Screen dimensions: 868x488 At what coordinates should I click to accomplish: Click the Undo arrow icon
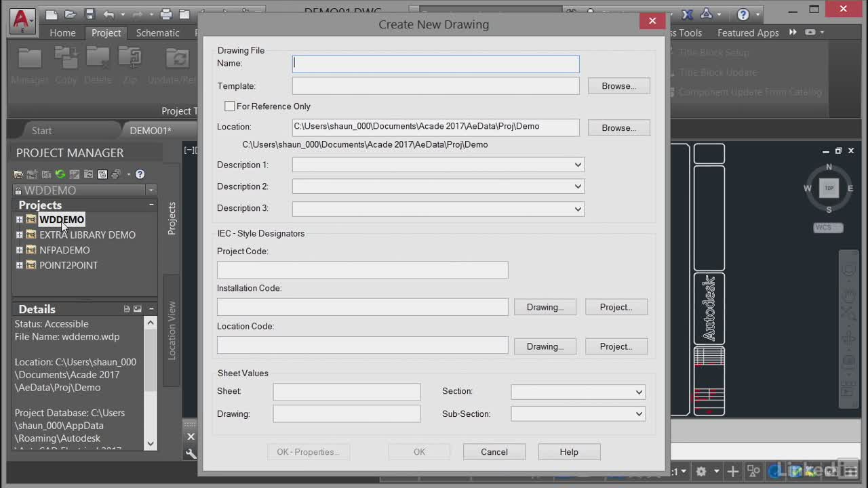(108, 14)
